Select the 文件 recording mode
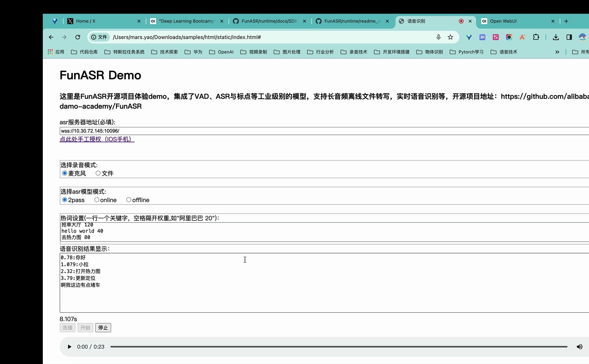This screenshot has height=364, width=589. (98, 173)
